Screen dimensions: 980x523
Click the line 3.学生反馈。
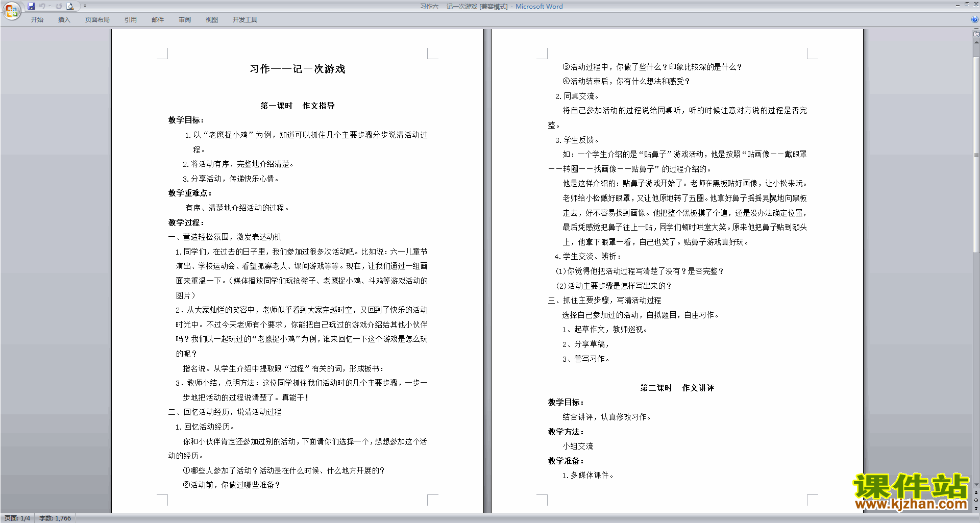coord(577,140)
